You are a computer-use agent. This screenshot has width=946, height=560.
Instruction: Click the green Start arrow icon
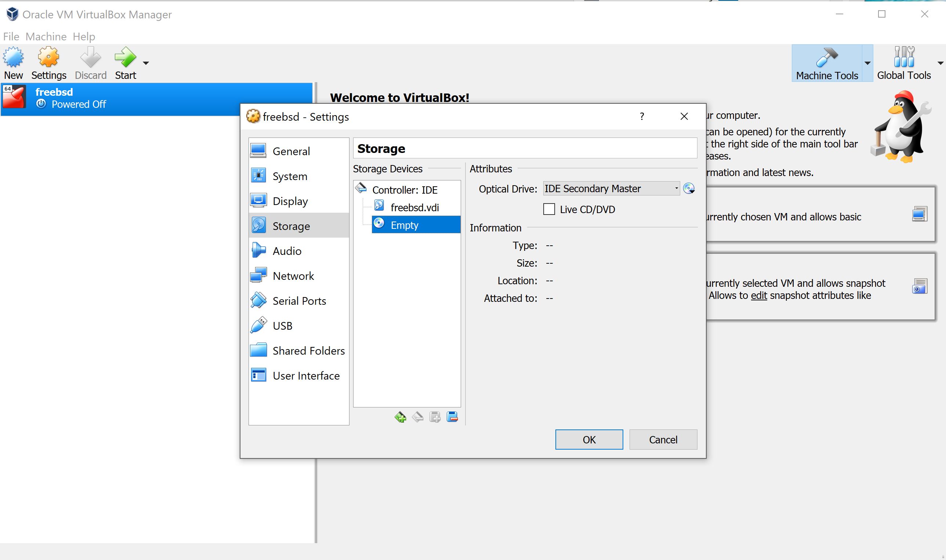click(x=125, y=58)
